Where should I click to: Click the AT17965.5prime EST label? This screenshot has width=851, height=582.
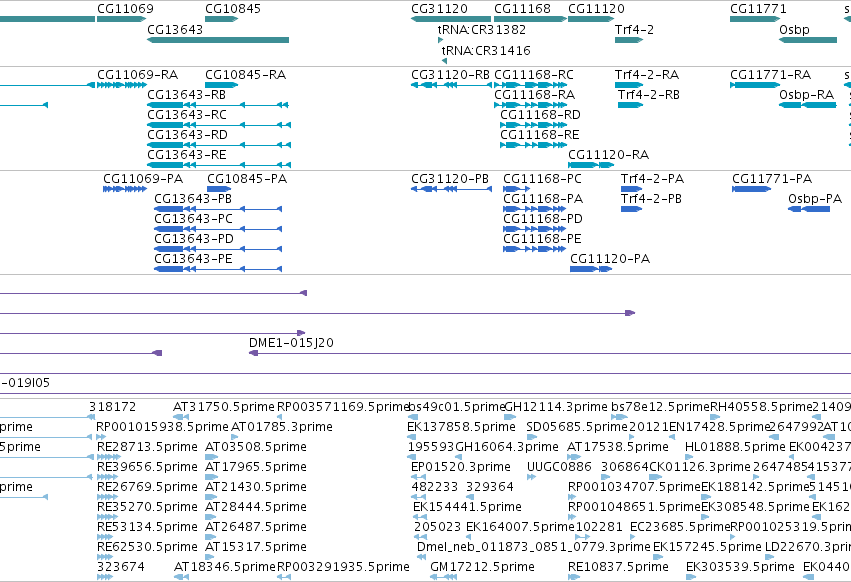[256, 467]
